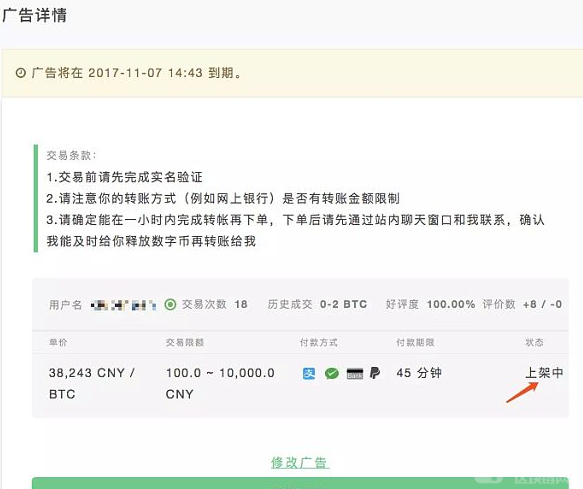Click the blurred username

(123, 305)
